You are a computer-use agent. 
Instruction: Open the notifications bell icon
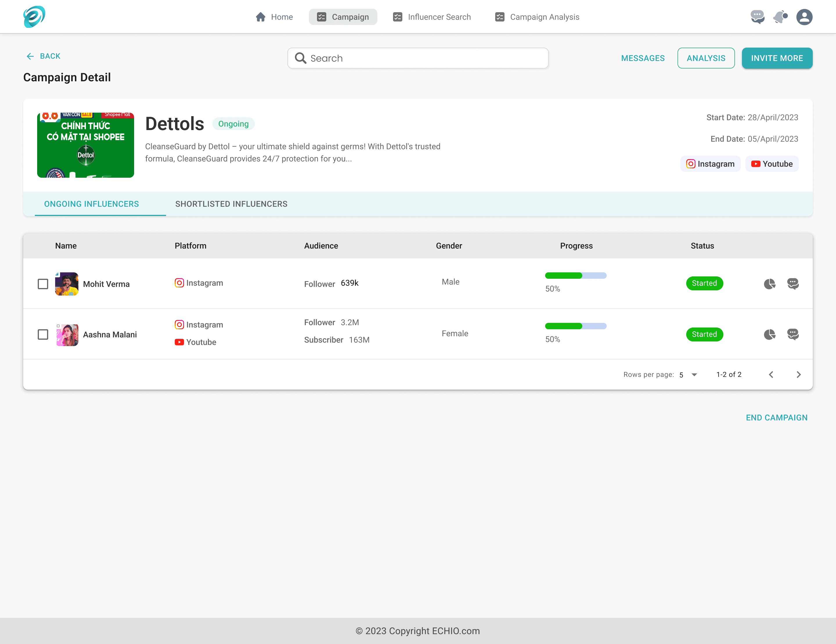[781, 17]
